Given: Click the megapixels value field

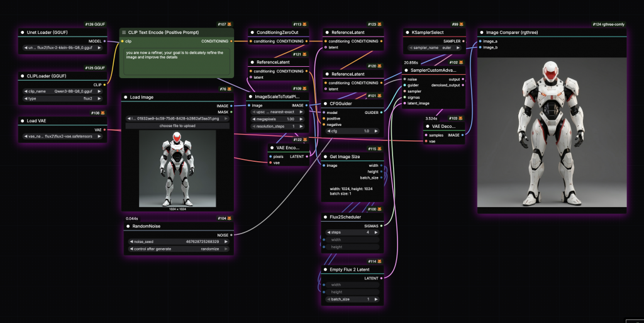Looking at the screenshot, I should click(x=277, y=119).
